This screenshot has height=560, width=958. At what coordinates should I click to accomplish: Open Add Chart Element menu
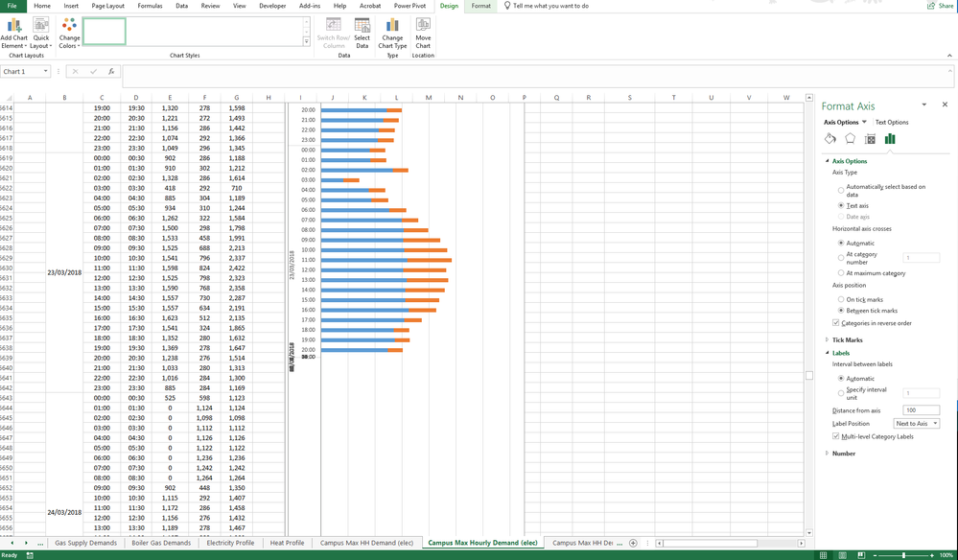(x=13, y=34)
